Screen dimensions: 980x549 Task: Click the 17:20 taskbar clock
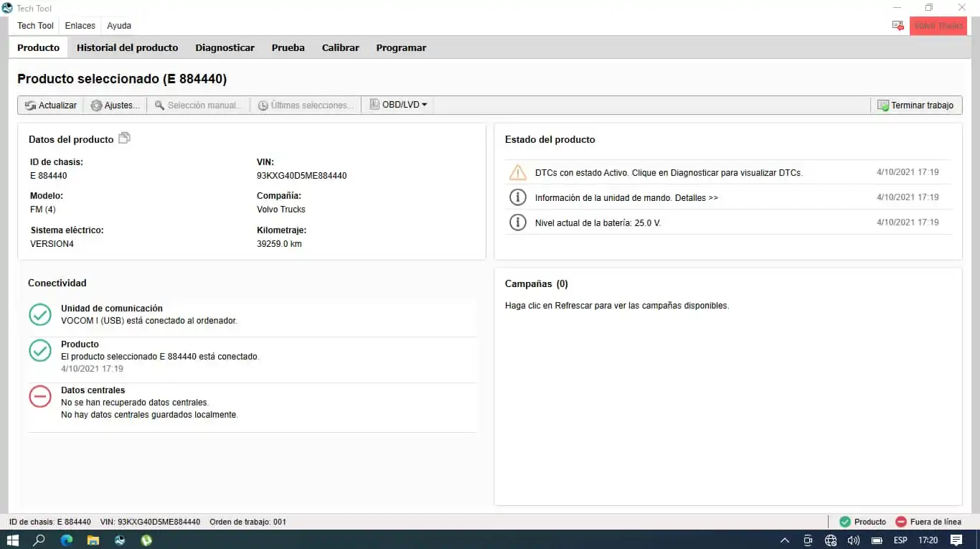point(928,540)
